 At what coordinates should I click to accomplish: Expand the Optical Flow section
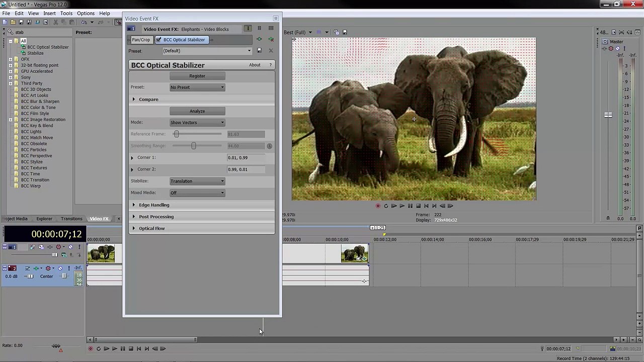[134, 228]
